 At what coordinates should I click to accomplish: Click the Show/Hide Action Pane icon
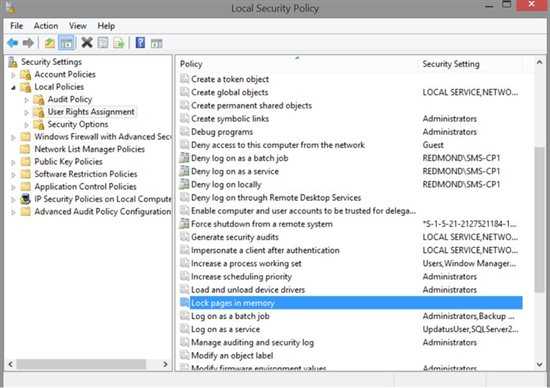click(x=156, y=44)
